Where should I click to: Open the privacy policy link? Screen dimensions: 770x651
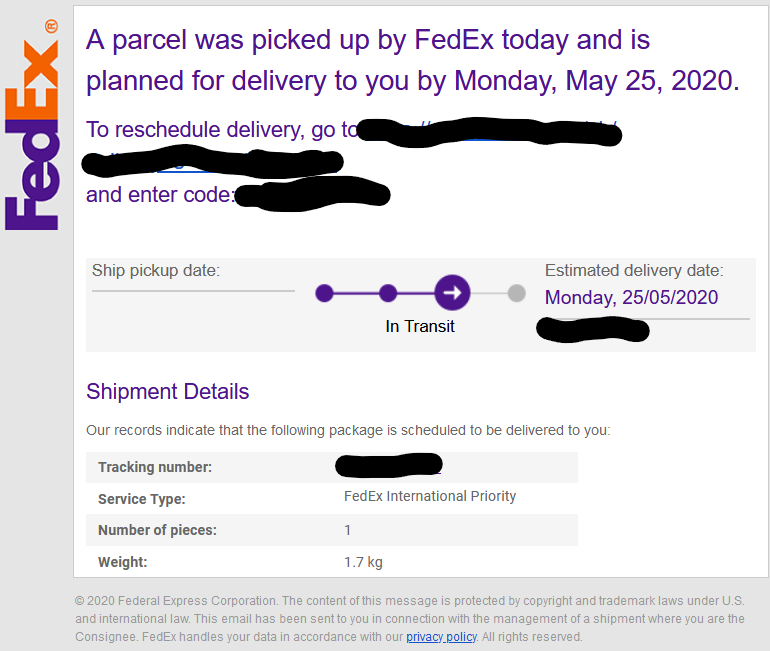pyautogui.click(x=441, y=637)
